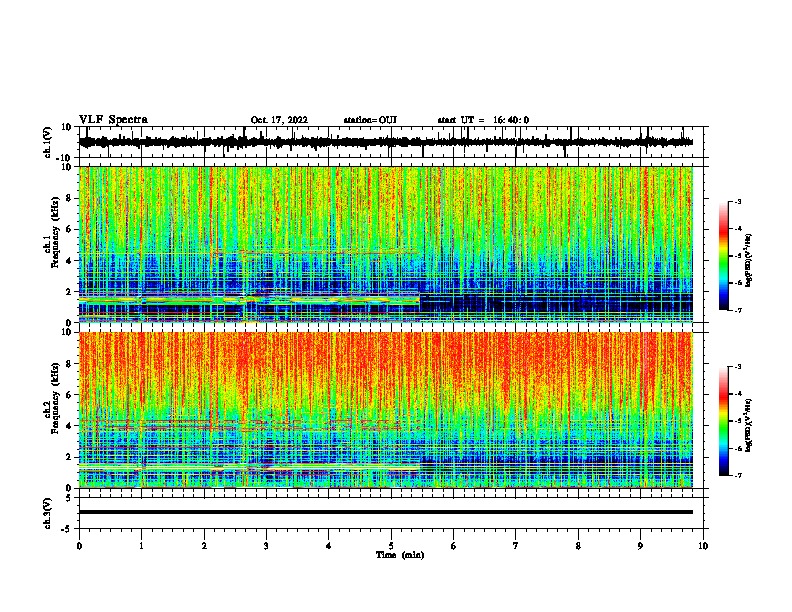The height and width of the screenshot is (612, 792).
Task: Click the "-3" label on ch.1 colorbar
Action: pos(738,201)
